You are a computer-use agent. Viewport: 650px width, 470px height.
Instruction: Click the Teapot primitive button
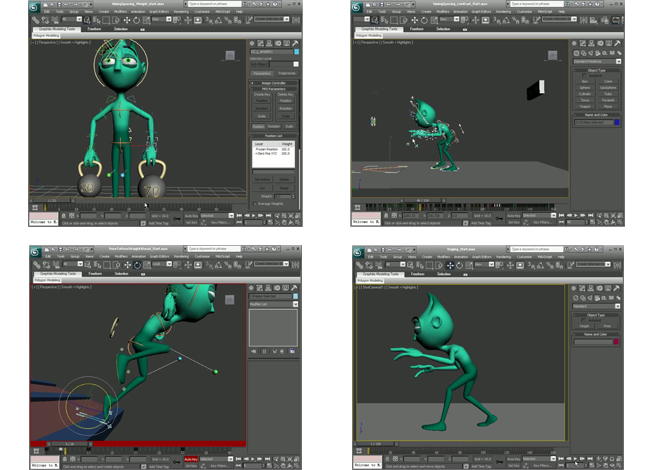point(585,105)
